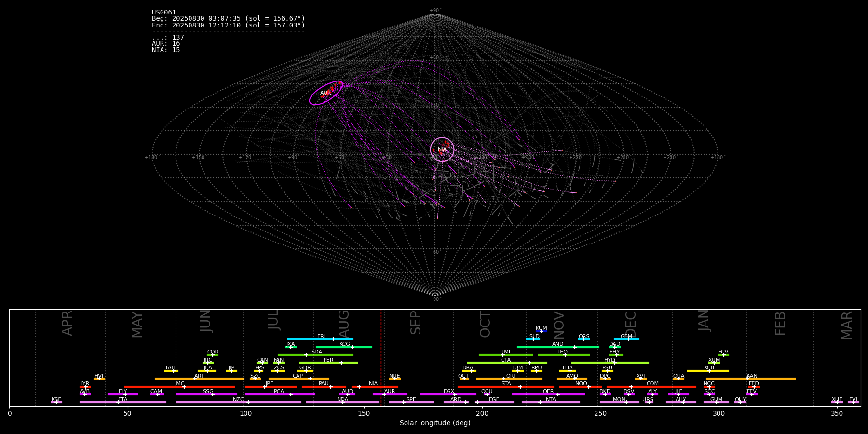Click the SDA shower label
This screenshot has width=868, height=434.
click(x=317, y=352)
